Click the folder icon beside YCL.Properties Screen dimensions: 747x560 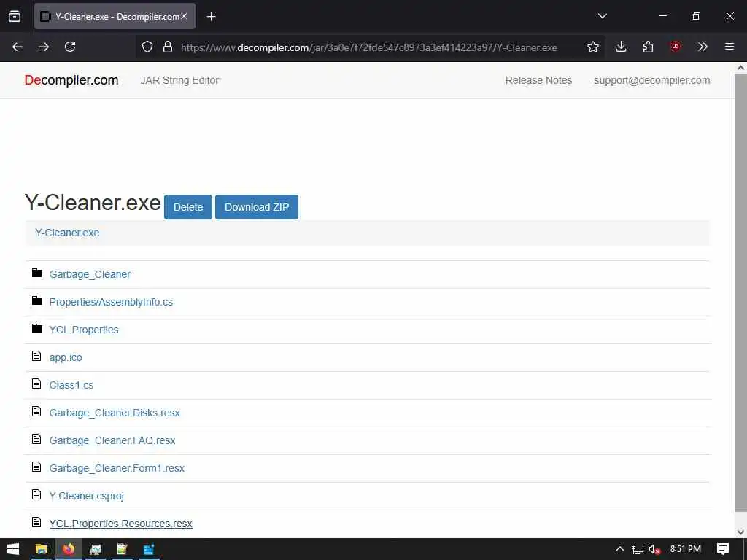[37, 328]
